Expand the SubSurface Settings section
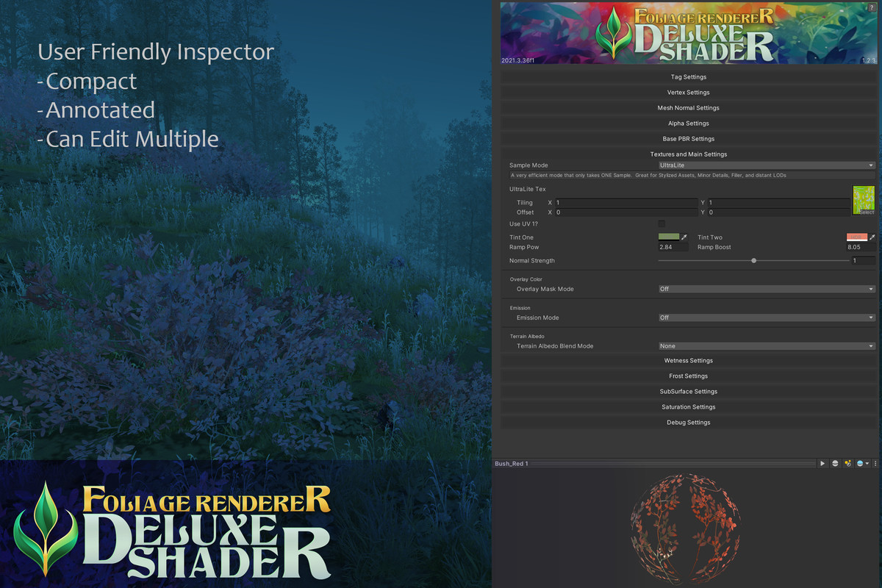 pyautogui.click(x=689, y=392)
